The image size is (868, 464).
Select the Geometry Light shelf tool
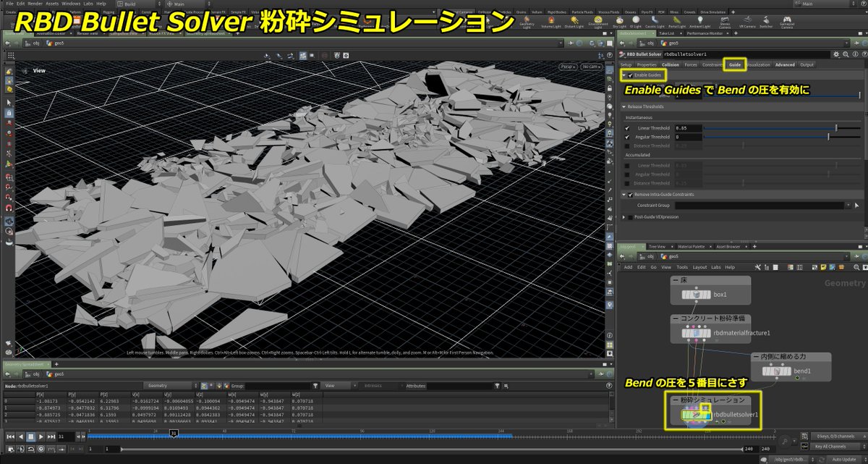click(x=527, y=22)
